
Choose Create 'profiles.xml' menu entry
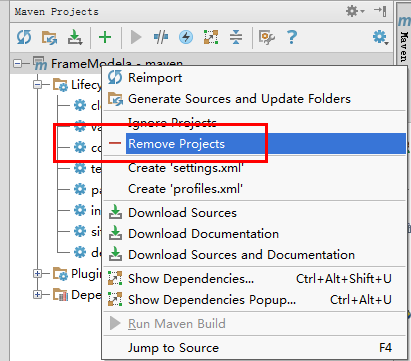(x=255, y=189)
